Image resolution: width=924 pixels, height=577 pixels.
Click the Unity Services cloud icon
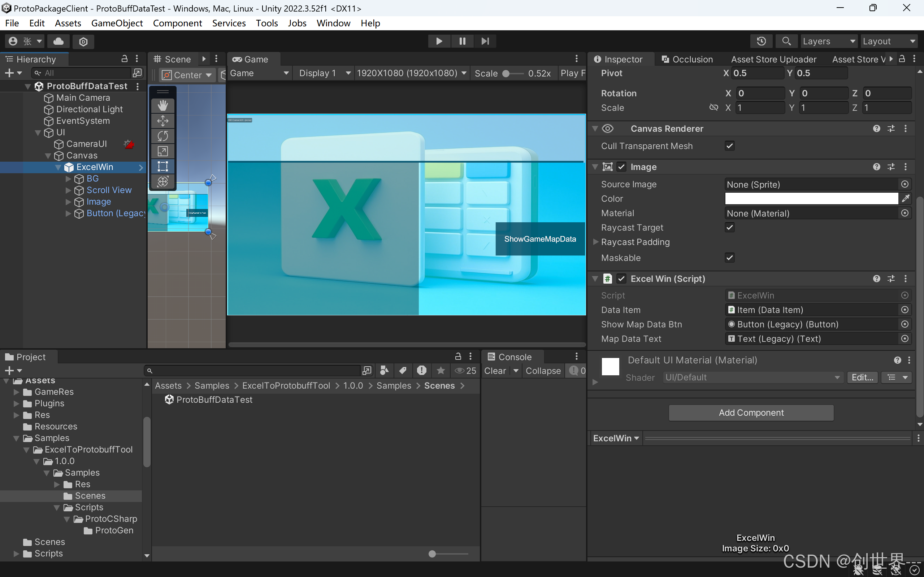tap(58, 41)
